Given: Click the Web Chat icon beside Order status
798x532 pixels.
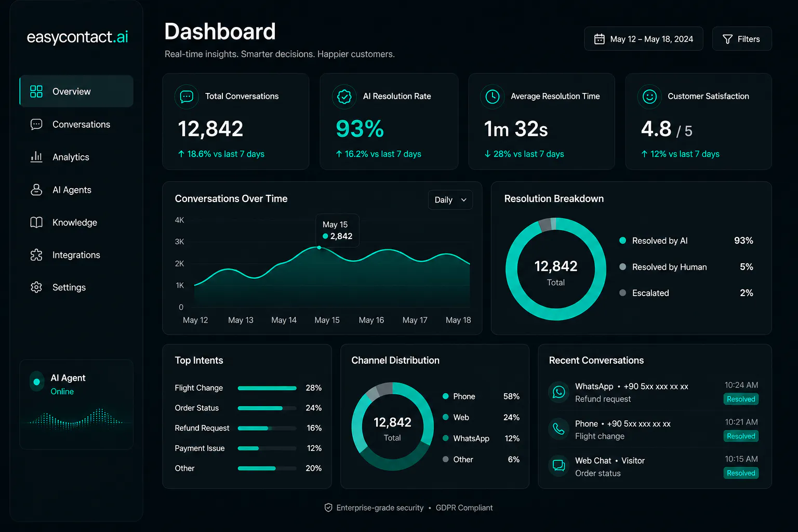Looking at the screenshot, I should click(x=559, y=465).
